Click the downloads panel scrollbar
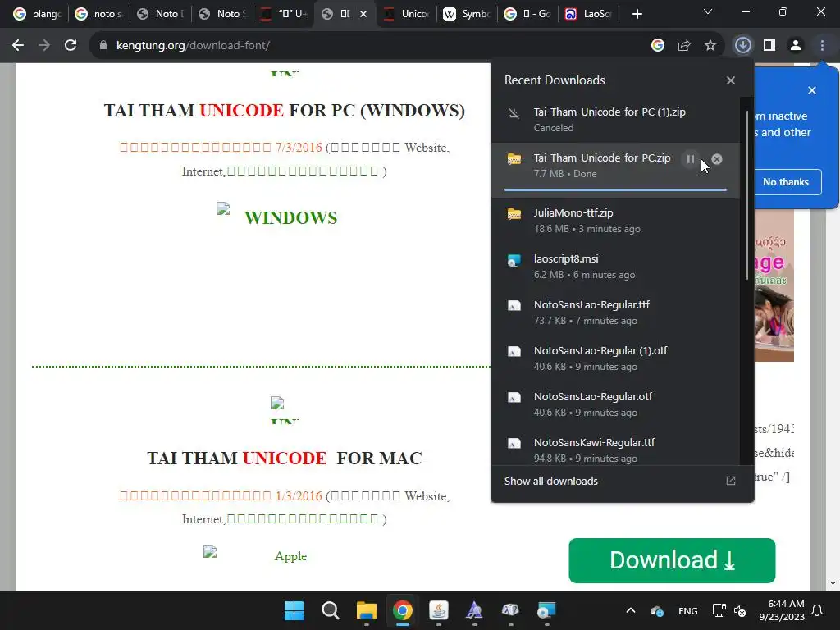Screen dimensions: 840x630 (747, 195)
